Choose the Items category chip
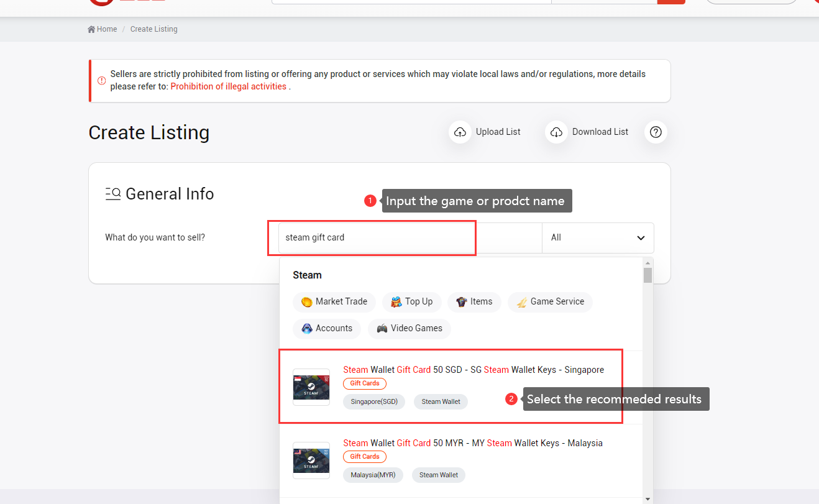This screenshot has height=504, width=819. [x=474, y=302]
